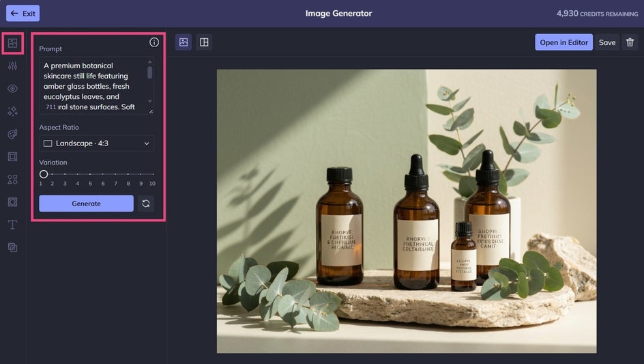Open the shapes graphics sidebar tool

pos(12,180)
